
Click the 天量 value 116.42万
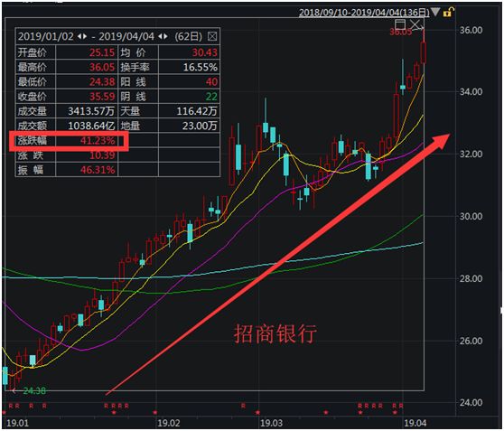[x=197, y=111]
